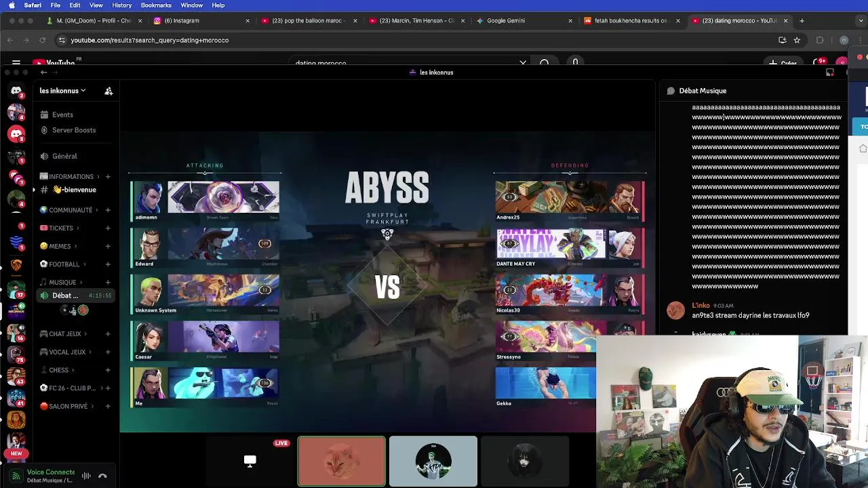Add channel to COMMUNAUTÉ category with plus
Image resolution: width=868 pixels, height=488 pixels.
[108, 210]
